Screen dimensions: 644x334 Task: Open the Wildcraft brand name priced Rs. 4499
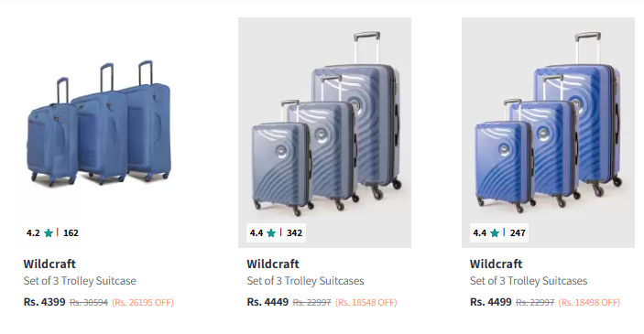497,264
